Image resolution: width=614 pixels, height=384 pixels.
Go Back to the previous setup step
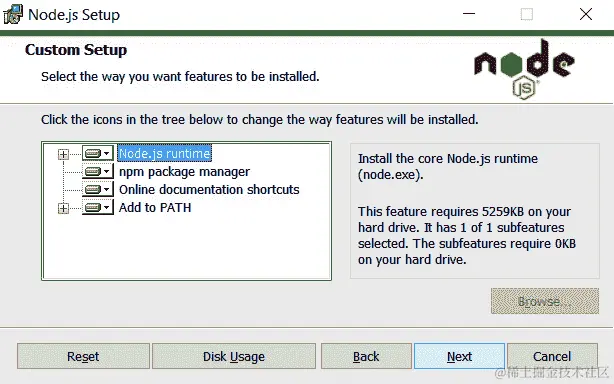(366, 356)
